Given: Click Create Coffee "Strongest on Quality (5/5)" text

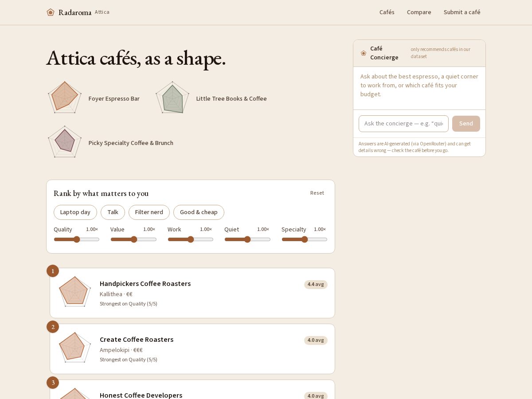Looking at the screenshot, I should tap(129, 360).
